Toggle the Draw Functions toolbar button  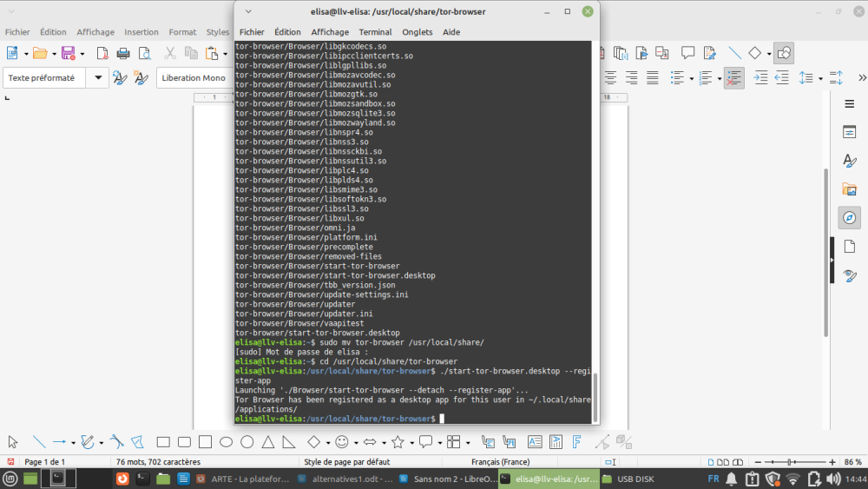click(784, 54)
